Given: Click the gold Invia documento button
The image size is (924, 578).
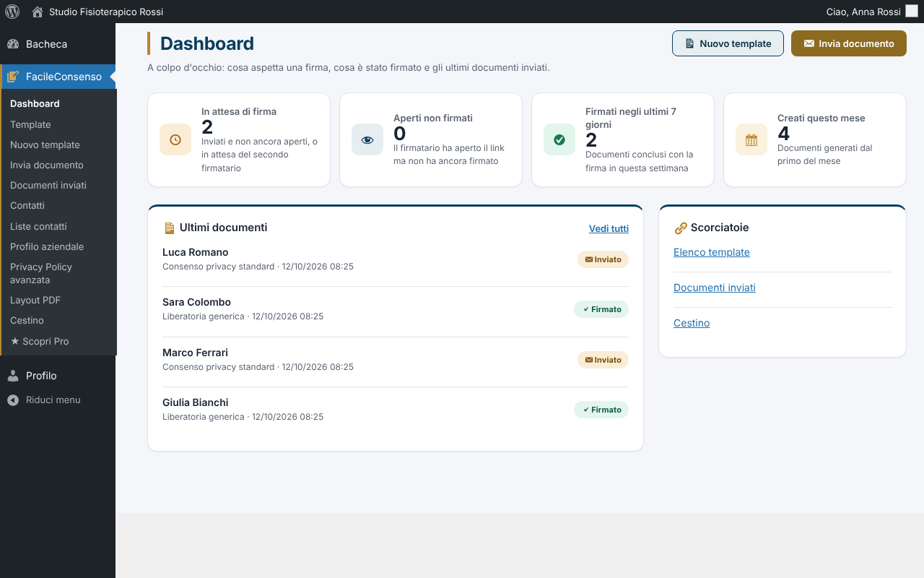Looking at the screenshot, I should [x=849, y=43].
